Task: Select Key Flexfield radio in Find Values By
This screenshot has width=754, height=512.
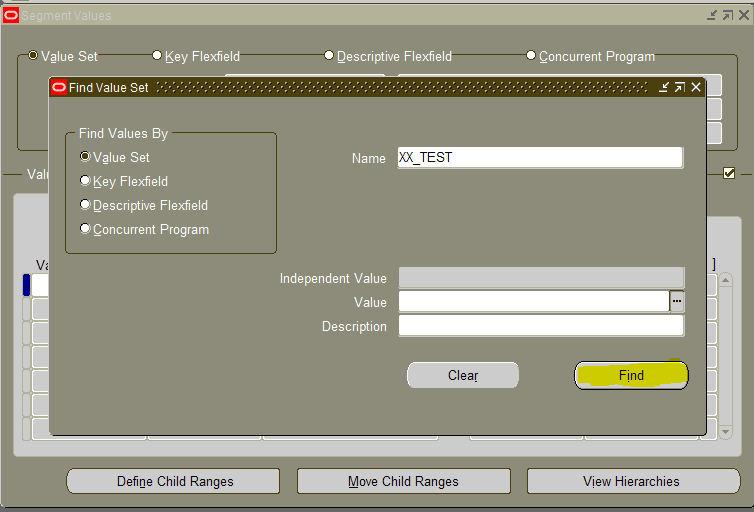Action: (85, 180)
